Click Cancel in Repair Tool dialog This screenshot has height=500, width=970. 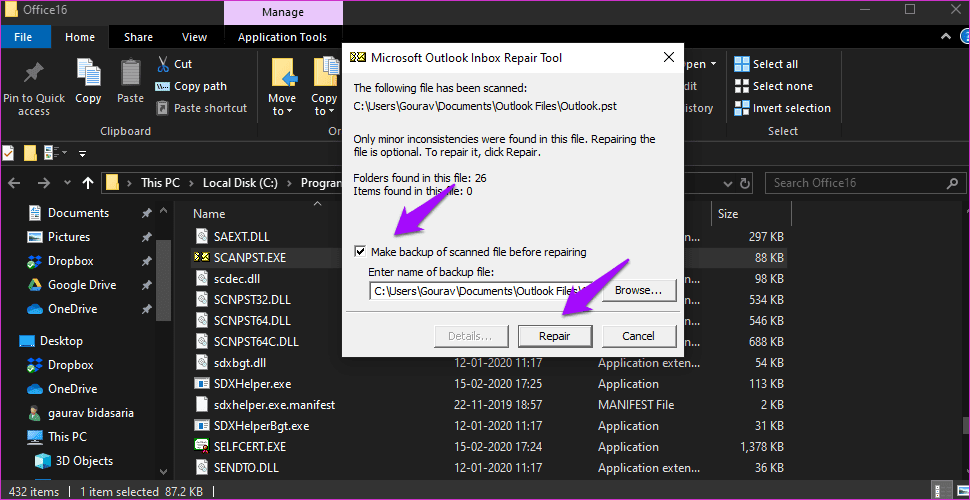638,336
